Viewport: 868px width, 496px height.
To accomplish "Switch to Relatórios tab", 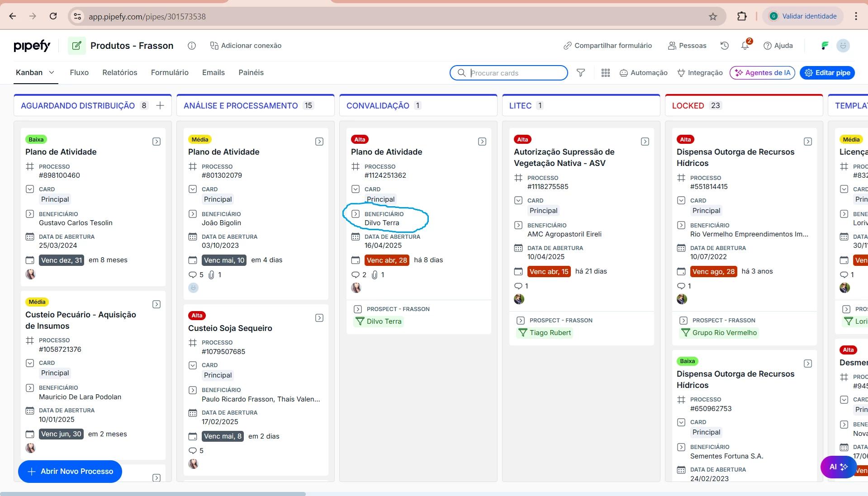I will [120, 72].
